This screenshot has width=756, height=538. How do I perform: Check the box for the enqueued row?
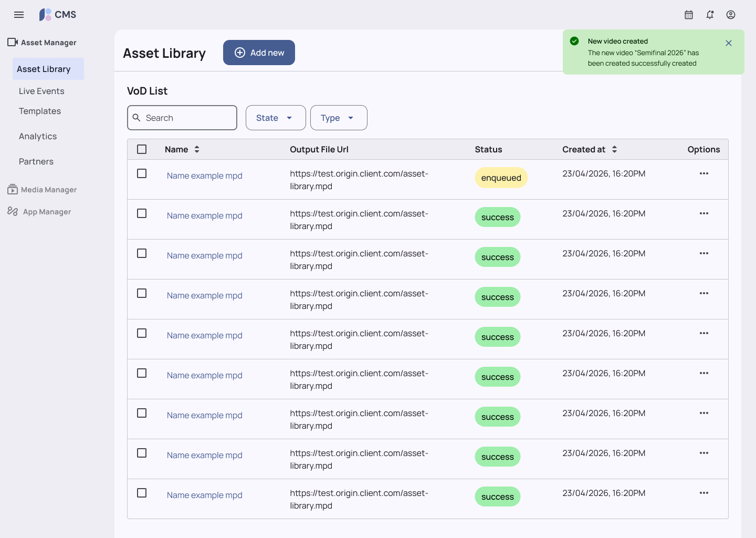(x=142, y=173)
